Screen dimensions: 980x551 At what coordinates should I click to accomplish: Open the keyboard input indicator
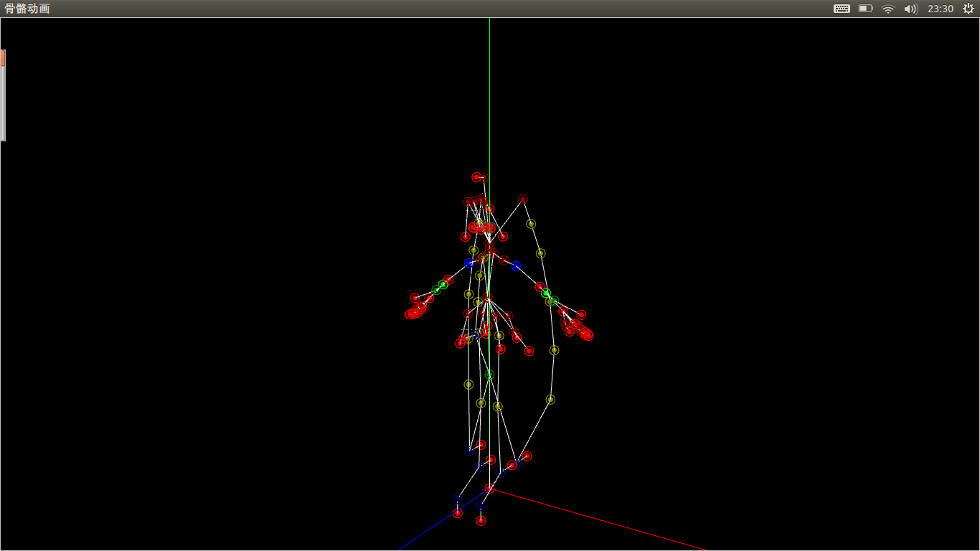coord(842,9)
